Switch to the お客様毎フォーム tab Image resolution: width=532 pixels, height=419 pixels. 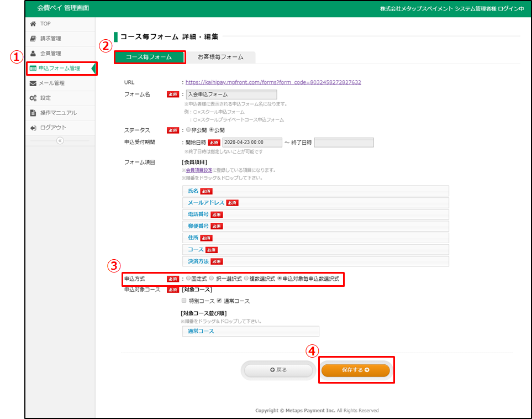[220, 57]
